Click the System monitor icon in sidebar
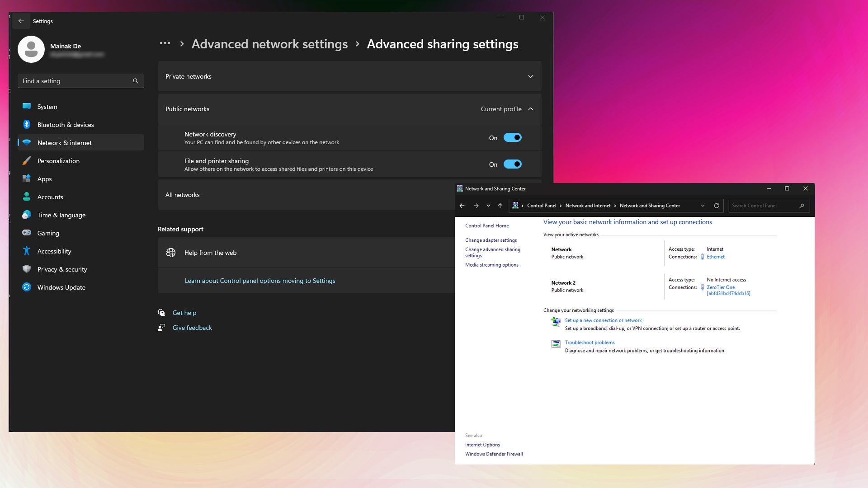This screenshot has height=488, width=868. click(x=27, y=107)
